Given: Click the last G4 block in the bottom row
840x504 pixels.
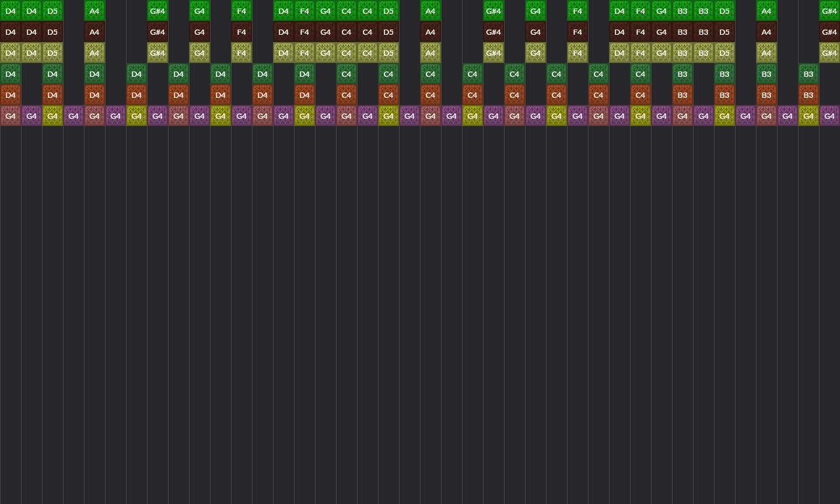Looking at the screenshot, I should point(829,116).
